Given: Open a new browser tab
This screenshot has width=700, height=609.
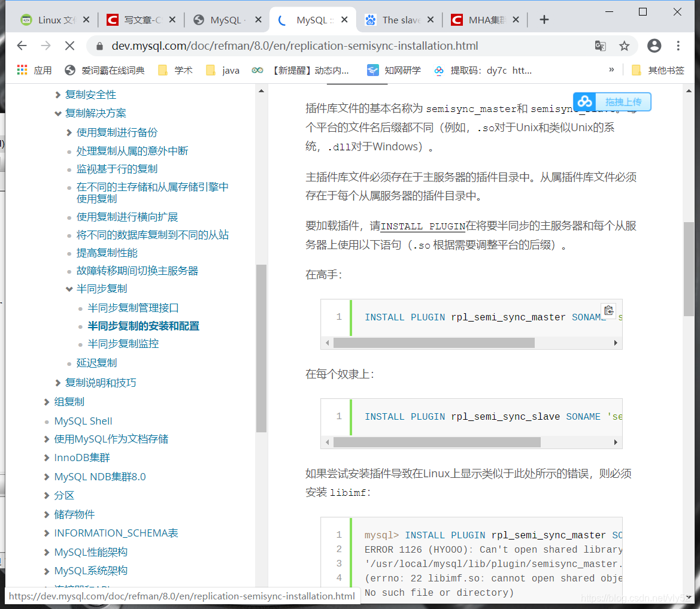Looking at the screenshot, I should (x=544, y=20).
